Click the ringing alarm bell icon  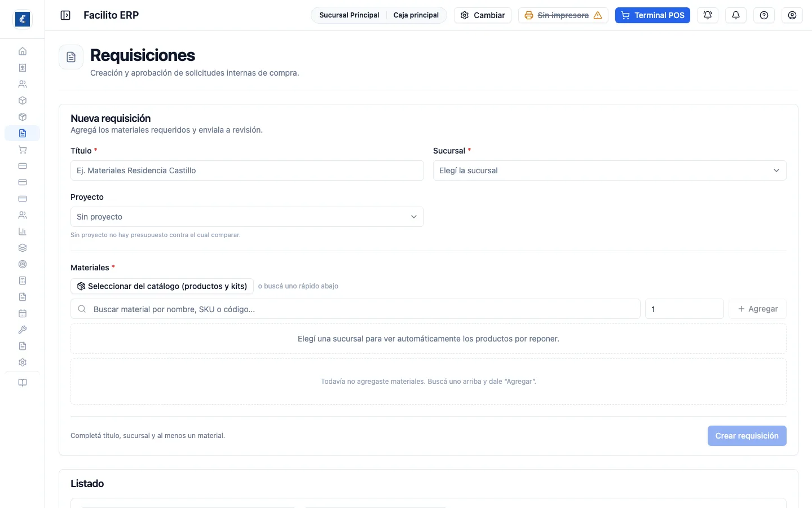708,15
